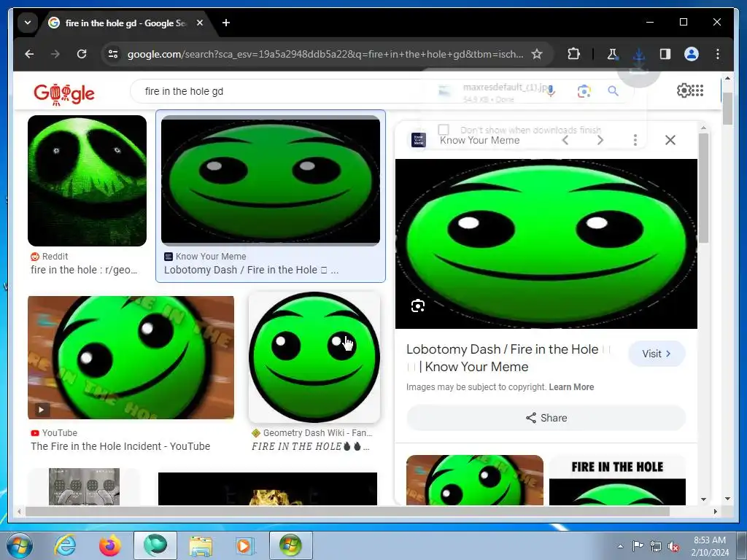Search by image with Google Lens
The width and height of the screenshot is (747, 560).
pyautogui.click(x=584, y=90)
